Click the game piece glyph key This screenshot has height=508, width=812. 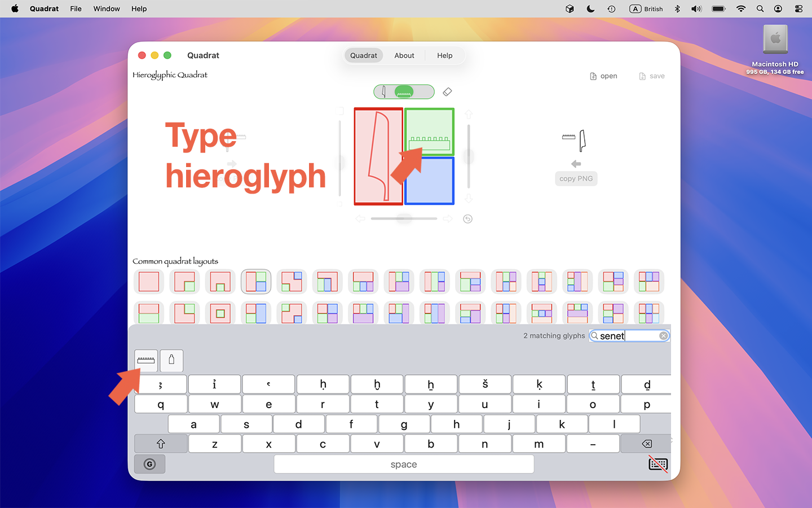pos(171,360)
